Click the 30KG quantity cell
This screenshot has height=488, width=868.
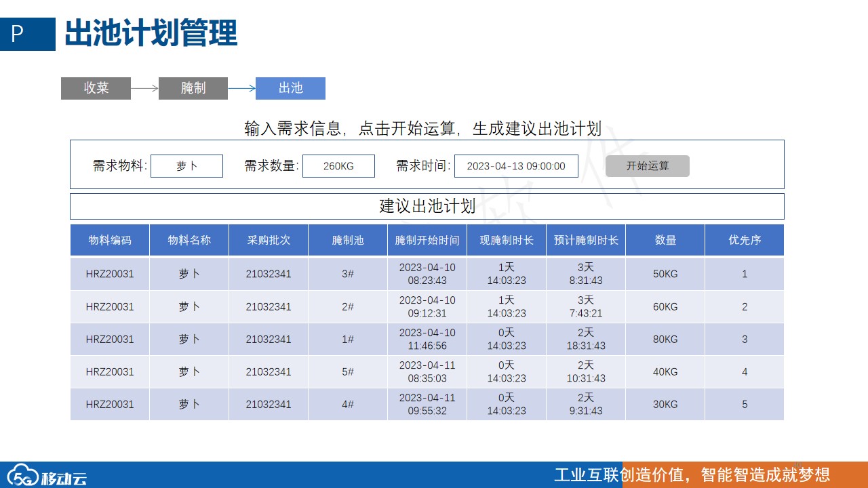(x=665, y=404)
